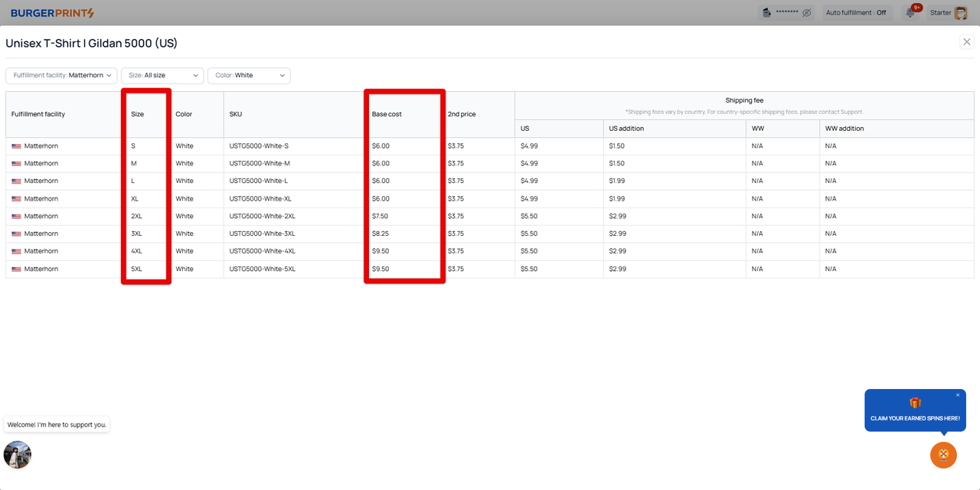Reveal the hidden wallet balance
Image resolution: width=980 pixels, height=490 pixels.
(x=806, y=13)
